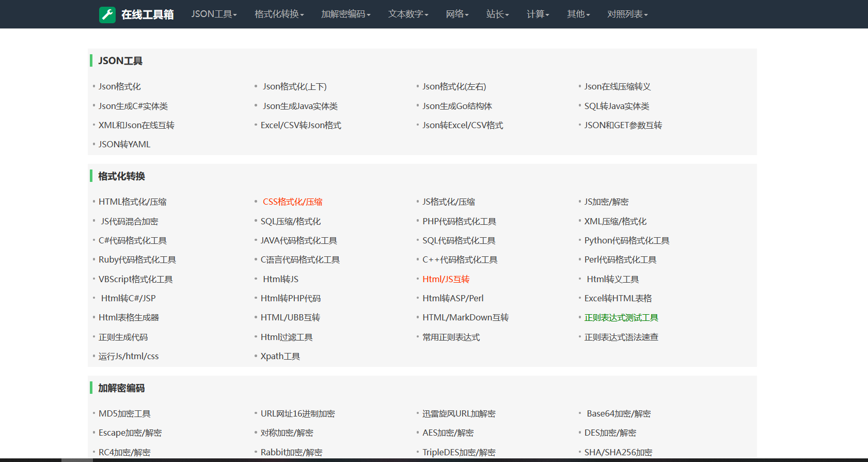
Task: Open the 网络 navigation menu
Action: tap(457, 14)
